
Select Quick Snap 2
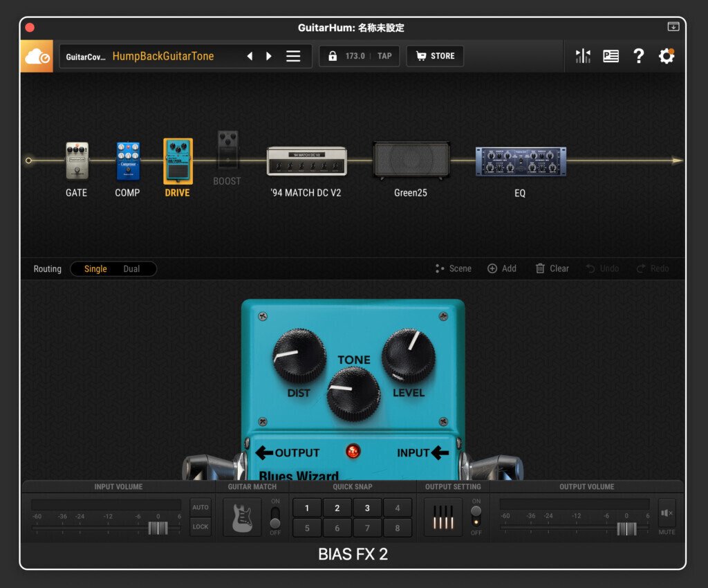coord(337,508)
